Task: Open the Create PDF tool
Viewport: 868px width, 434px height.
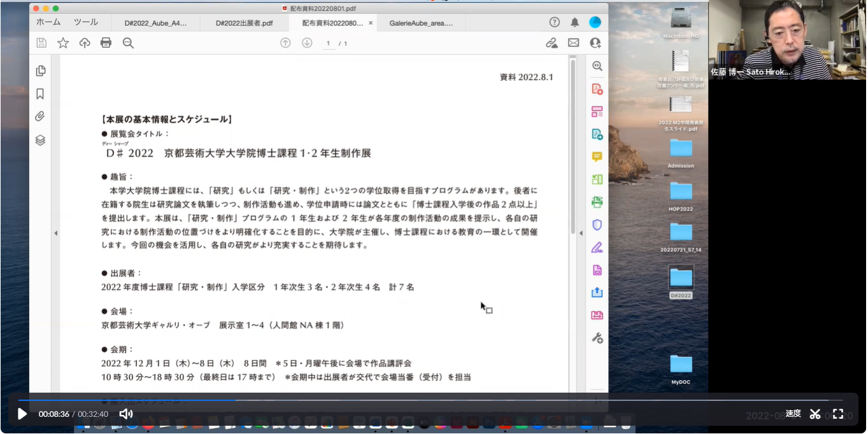Action: [597, 88]
